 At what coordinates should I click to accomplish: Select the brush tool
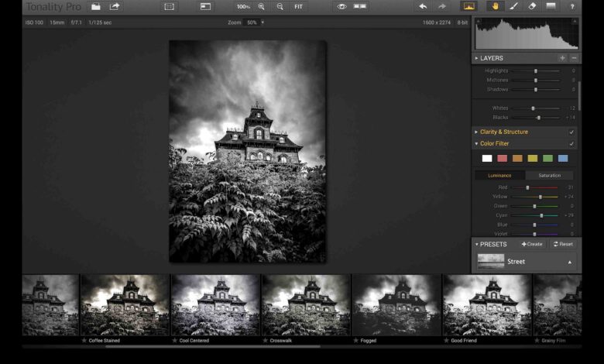click(x=513, y=6)
